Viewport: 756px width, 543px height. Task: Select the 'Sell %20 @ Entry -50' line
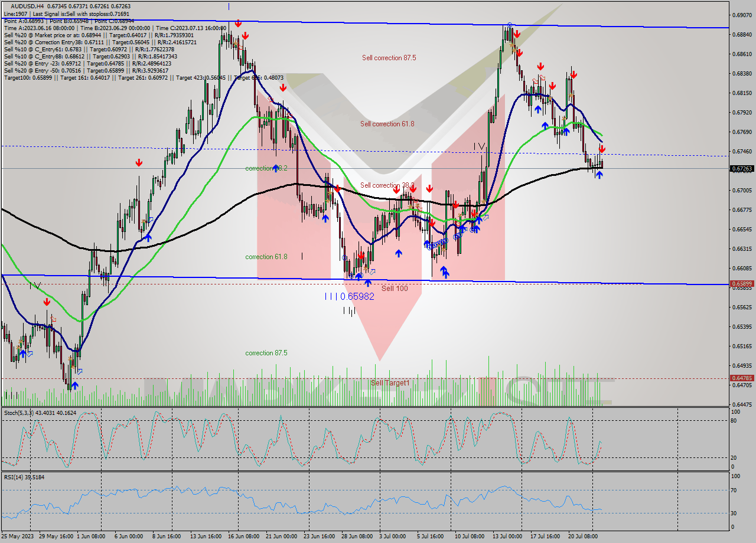[x=87, y=70]
